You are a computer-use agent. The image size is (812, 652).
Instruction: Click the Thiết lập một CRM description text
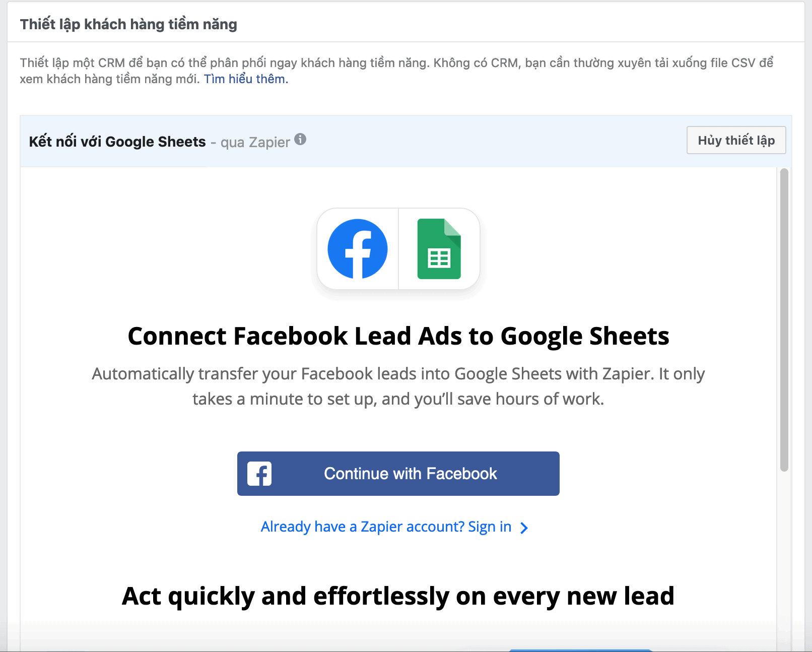coord(396,71)
